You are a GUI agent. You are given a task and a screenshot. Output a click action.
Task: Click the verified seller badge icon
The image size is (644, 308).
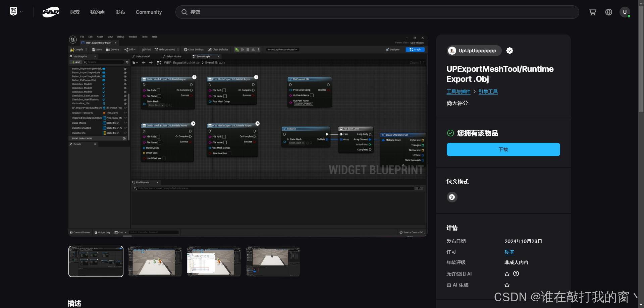(510, 51)
